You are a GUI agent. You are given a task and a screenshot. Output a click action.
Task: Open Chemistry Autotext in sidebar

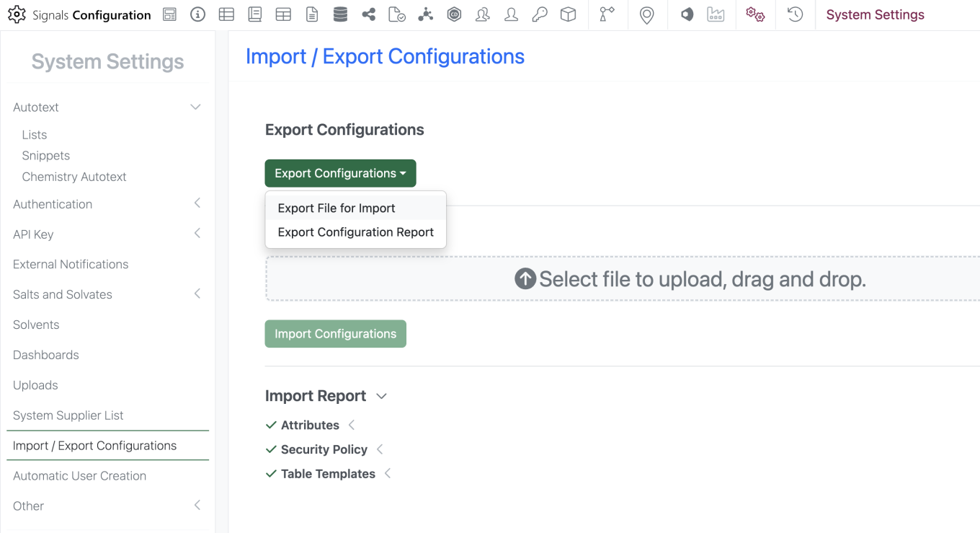click(74, 177)
